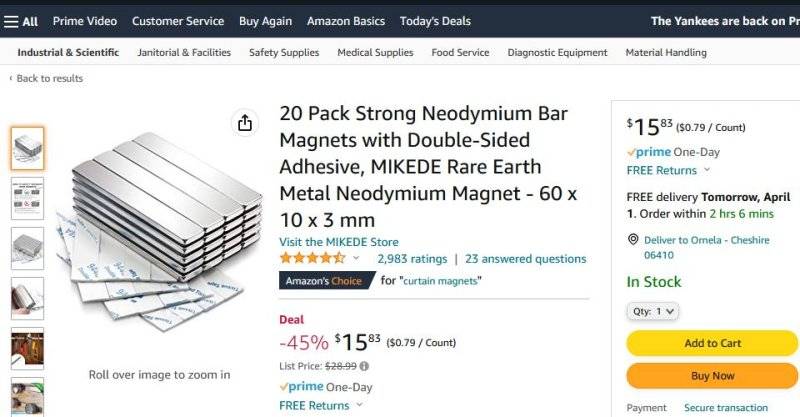Click the Buy Now button
800x417 pixels.
tap(712, 376)
